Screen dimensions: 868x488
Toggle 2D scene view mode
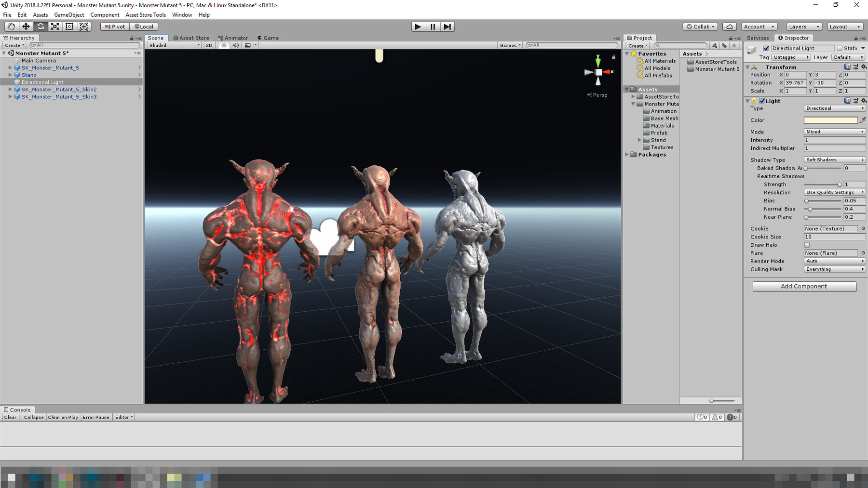click(x=209, y=45)
